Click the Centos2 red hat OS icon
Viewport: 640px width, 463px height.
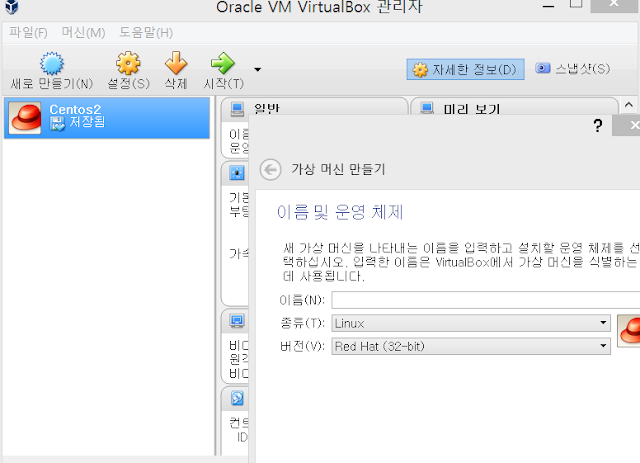tap(25, 118)
